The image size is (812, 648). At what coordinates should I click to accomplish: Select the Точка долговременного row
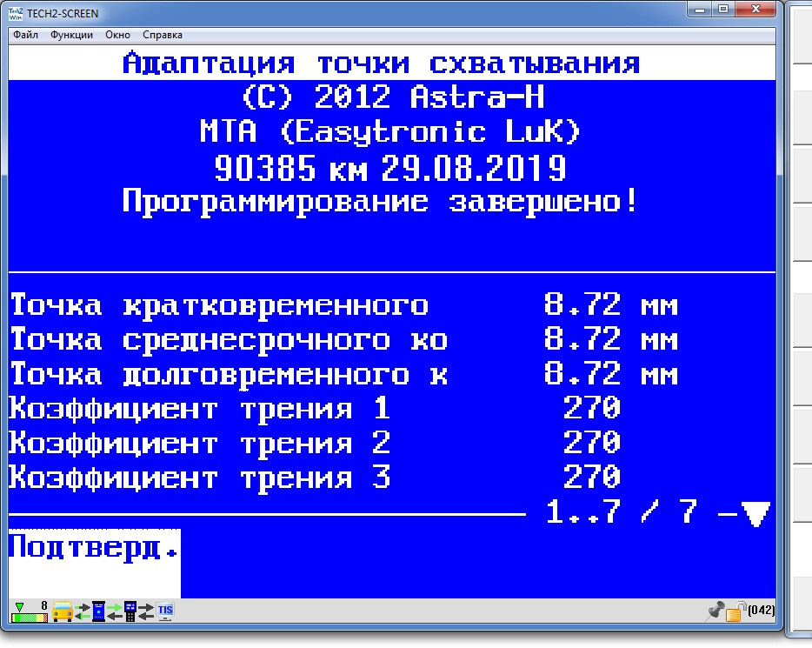tap(343, 375)
